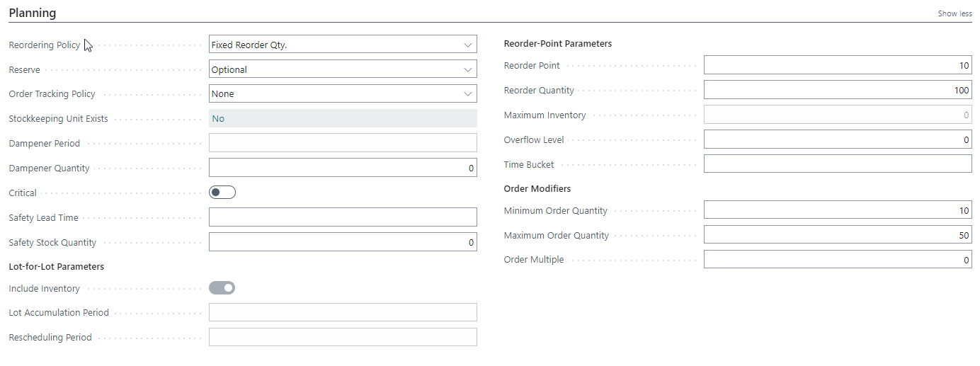Click the Dampener Quantity field
The width and height of the screenshot is (980, 366).
tap(343, 168)
